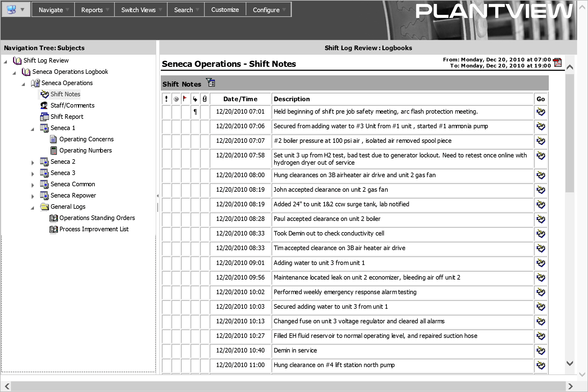Screen dimensions: 588x392
Task: Go to the 07:07 boiler pressure entry
Action: [541, 141]
